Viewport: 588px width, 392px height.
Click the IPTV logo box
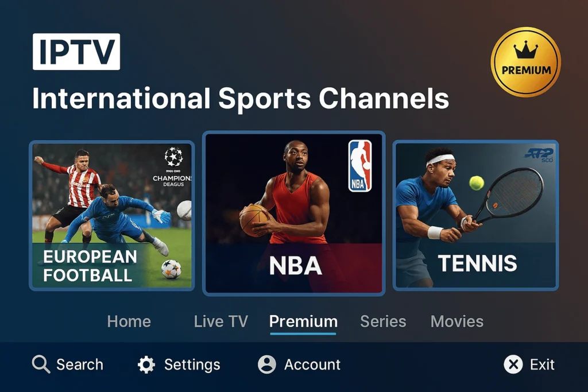76,52
